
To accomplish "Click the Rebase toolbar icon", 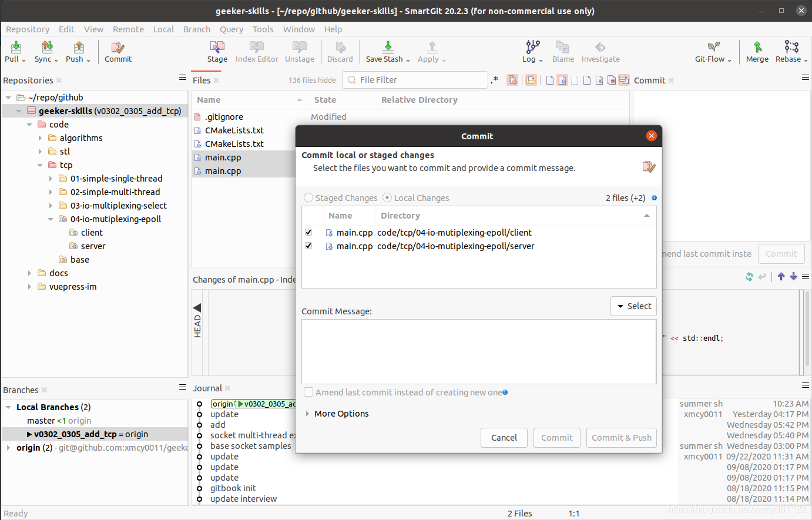I will [x=791, y=47].
